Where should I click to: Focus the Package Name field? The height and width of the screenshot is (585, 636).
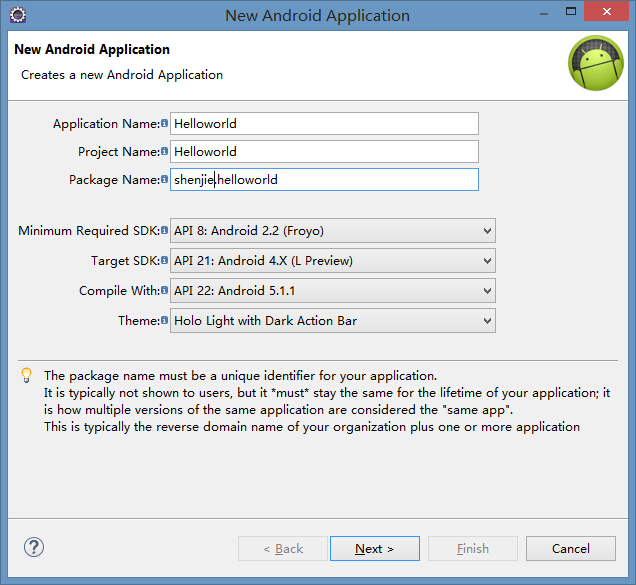point(324,179)
